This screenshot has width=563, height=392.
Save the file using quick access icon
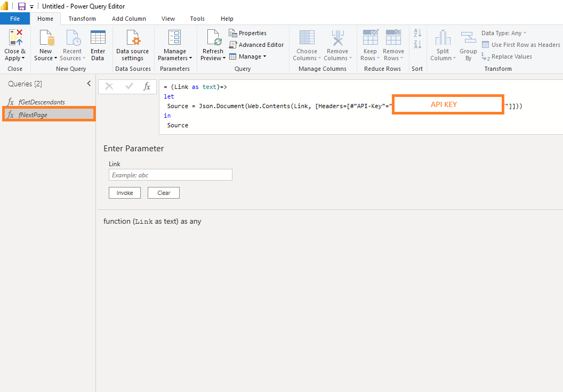[22, 6]
